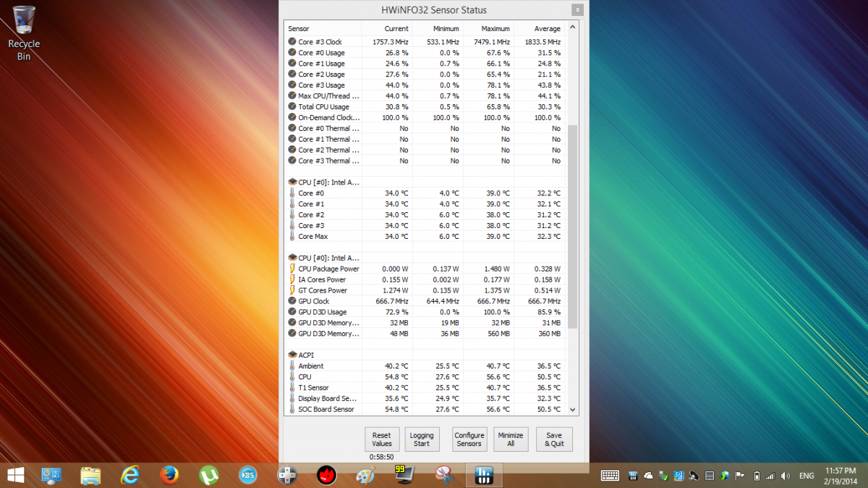Click the Minimum column header
868x488 pixels.
(438, 29)
